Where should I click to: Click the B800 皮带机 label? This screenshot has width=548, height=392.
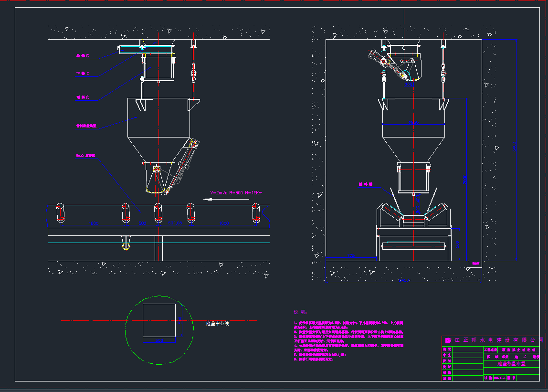86,155
